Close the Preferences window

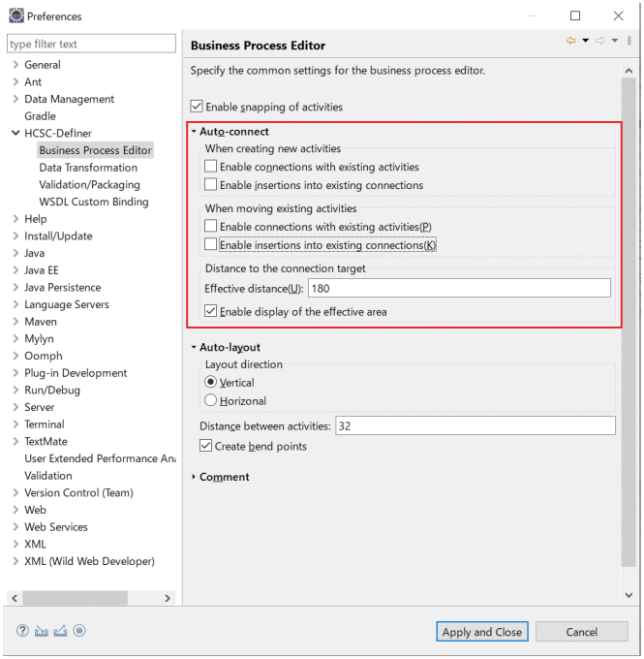[619, 16]
